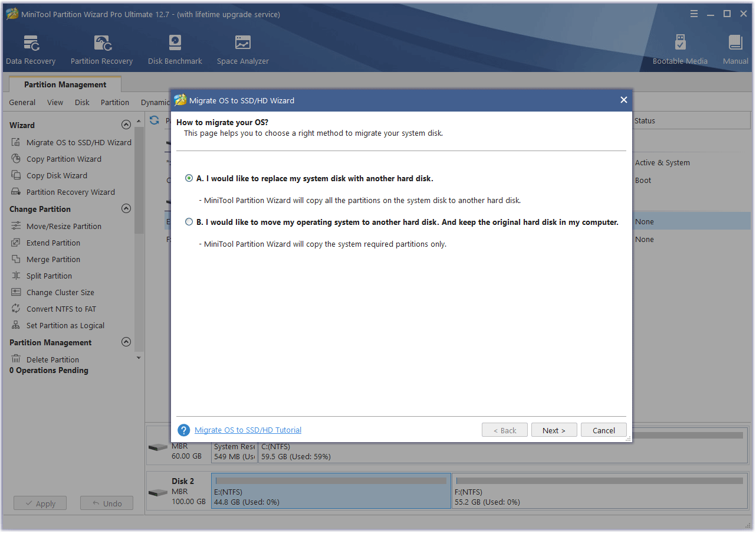
Task: Collapse the Partition Management sidebar section
Action: click(x=126, y=342)
